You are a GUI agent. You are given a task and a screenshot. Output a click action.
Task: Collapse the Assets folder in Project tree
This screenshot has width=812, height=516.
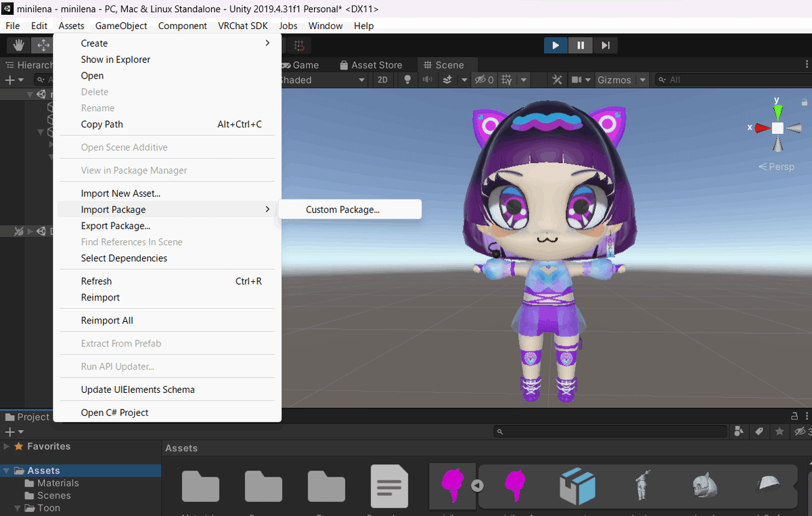[7, 471]
